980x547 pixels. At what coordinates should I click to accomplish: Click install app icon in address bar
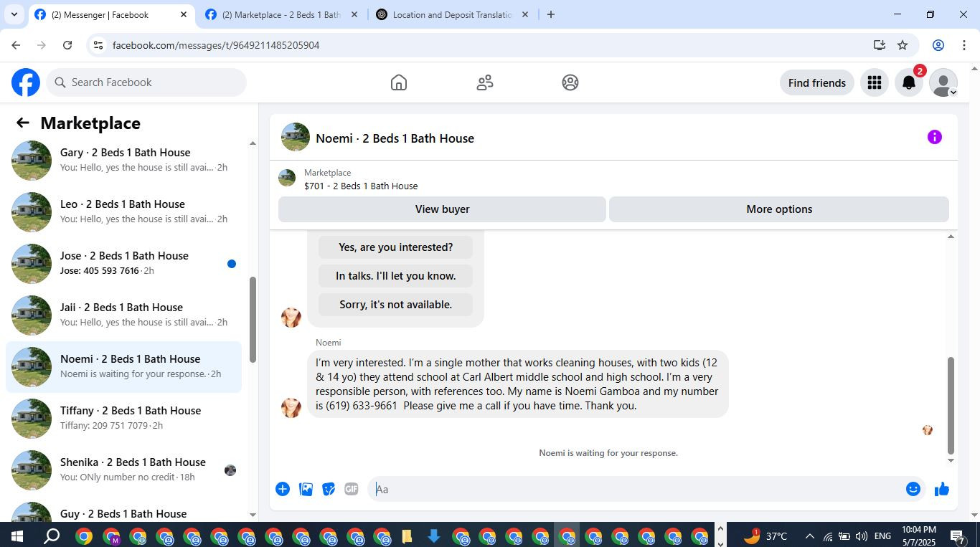click(x=879, y=45)
